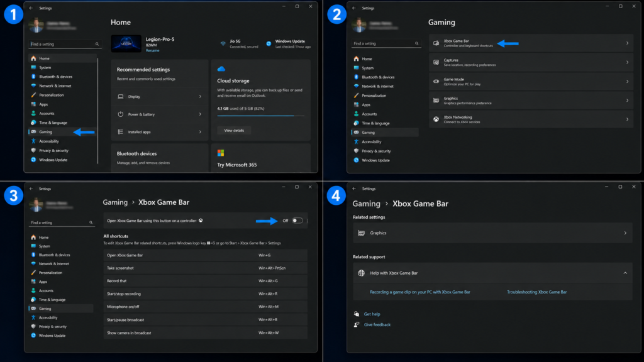Click Apps icon in panel 1 sidebar
Image resolution: width=644 pixels, height=362 pixels.
pyautogui.click(x=34, y=104)
